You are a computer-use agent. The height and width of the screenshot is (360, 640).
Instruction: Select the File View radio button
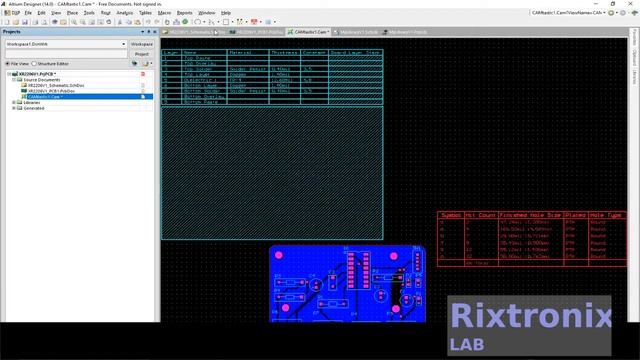click(7, 64)
